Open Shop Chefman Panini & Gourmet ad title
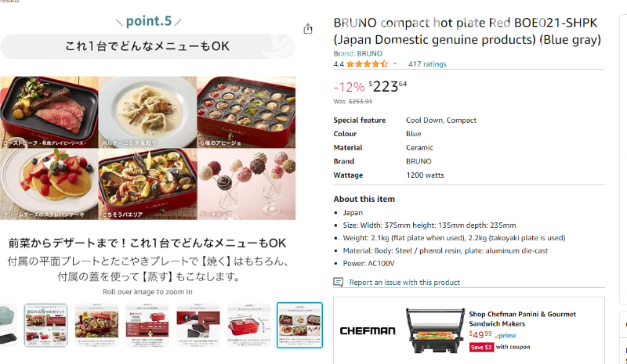The width and height of the screenshot is (627, 364). (523, 319)
